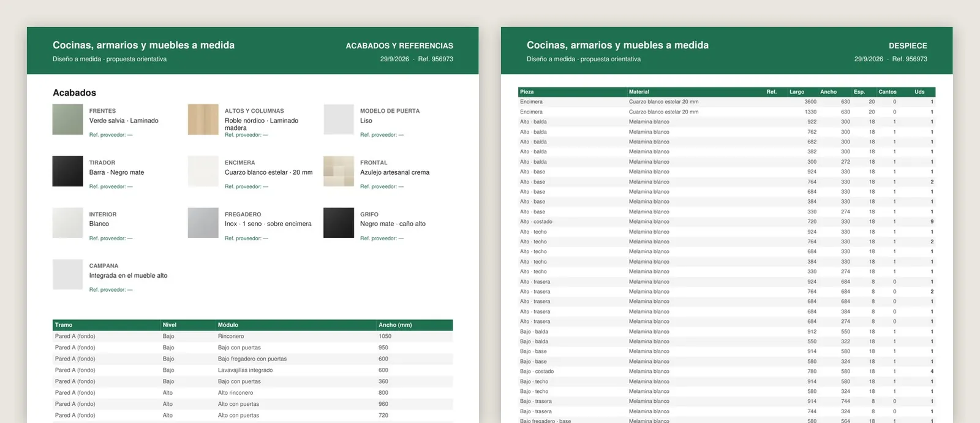This screenshot has height=423, width=980.
Task: Choose the black Tirador finish swatch
Action: [x=67, y=171]
